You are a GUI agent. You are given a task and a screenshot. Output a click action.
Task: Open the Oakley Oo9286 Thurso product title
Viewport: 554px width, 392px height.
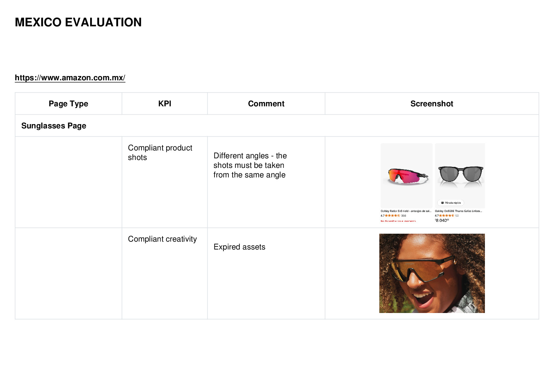tap(458, 211)
